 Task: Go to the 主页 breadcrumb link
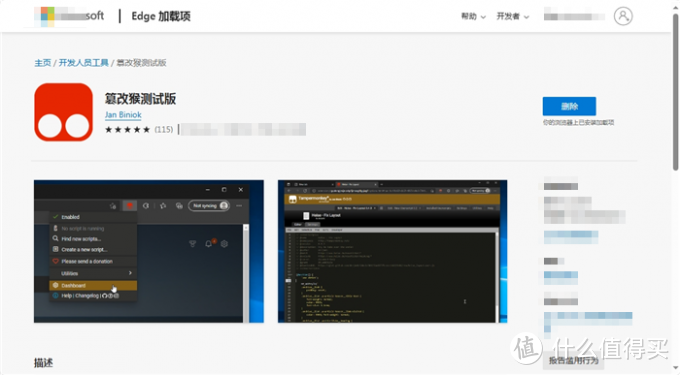click(42, 63)
